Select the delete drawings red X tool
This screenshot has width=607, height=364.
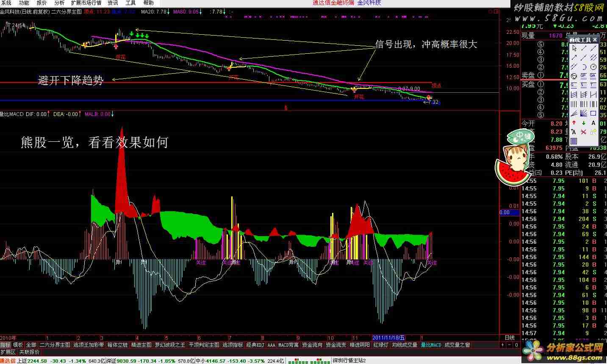point(584,132)
